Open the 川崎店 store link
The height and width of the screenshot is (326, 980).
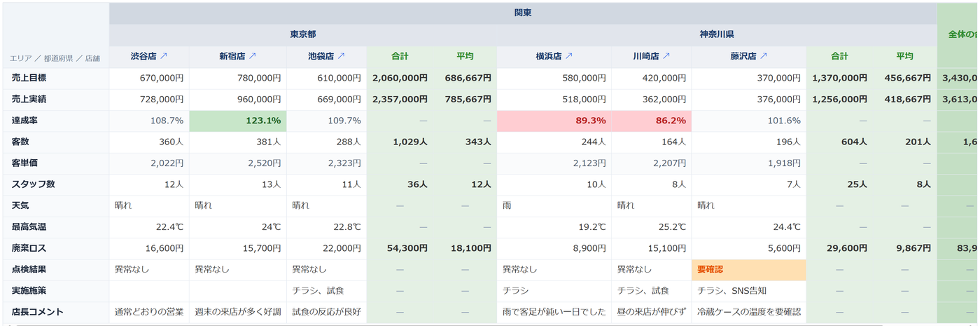pyautogui.click(x=652, y=56)
